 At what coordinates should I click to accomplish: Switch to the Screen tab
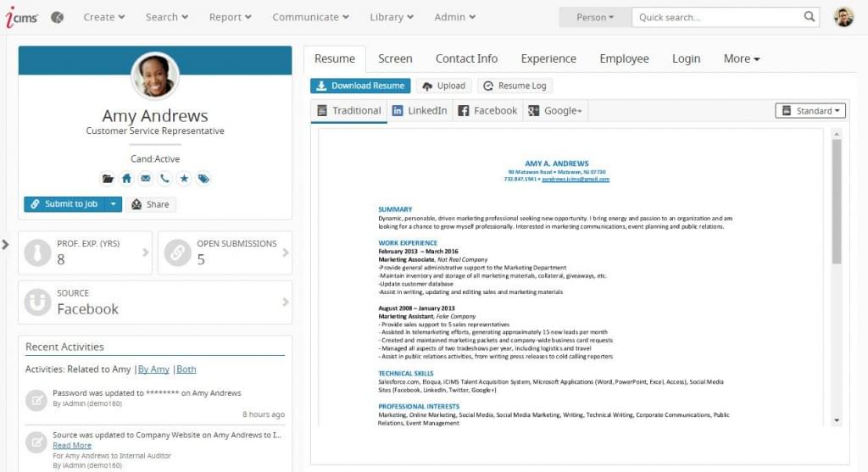[395, 58]
